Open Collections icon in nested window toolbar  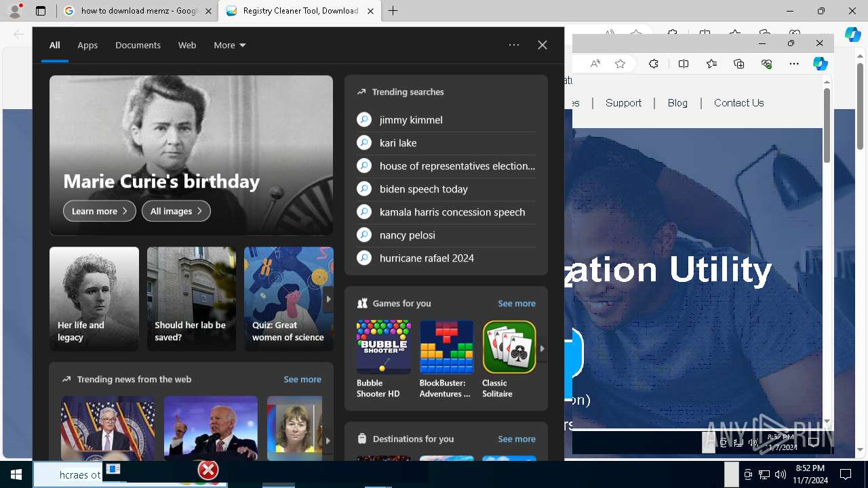(739, 64)
